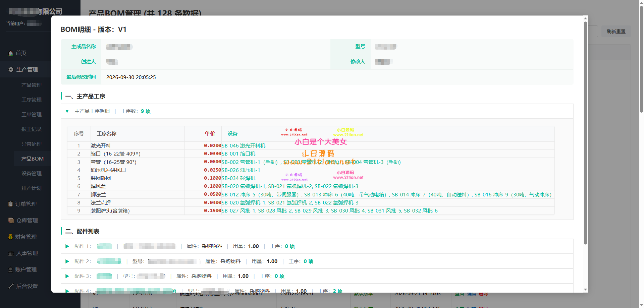
Task: Collapse the 主产品工序明细 panel arrow
Action: pos(67,111)
